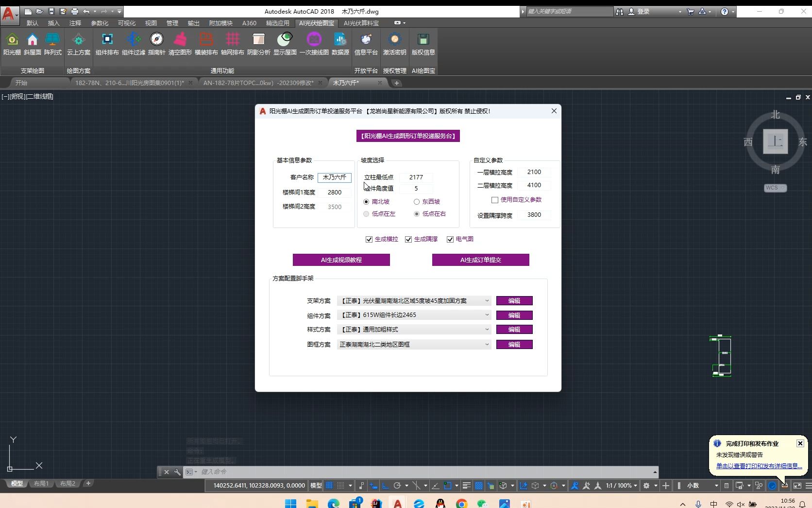This screenshot has width=812, height=508.
Task: Switch to the 布局1 layout tab
Action: tap(41, 484)
